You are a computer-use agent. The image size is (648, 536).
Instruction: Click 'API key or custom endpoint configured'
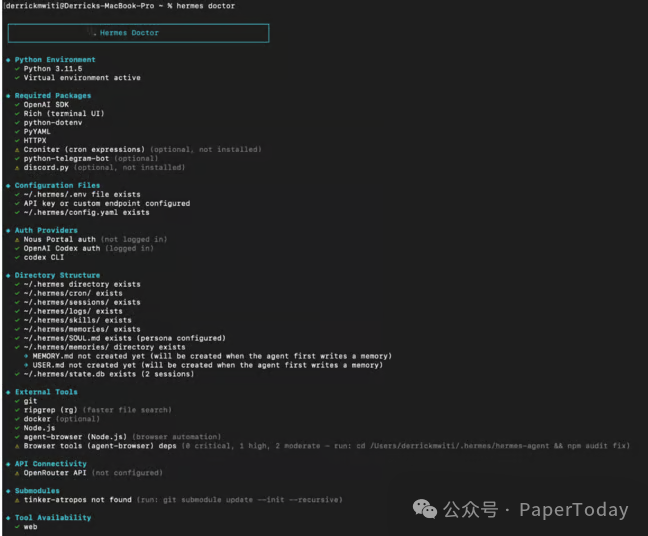[x=107, y=204]
